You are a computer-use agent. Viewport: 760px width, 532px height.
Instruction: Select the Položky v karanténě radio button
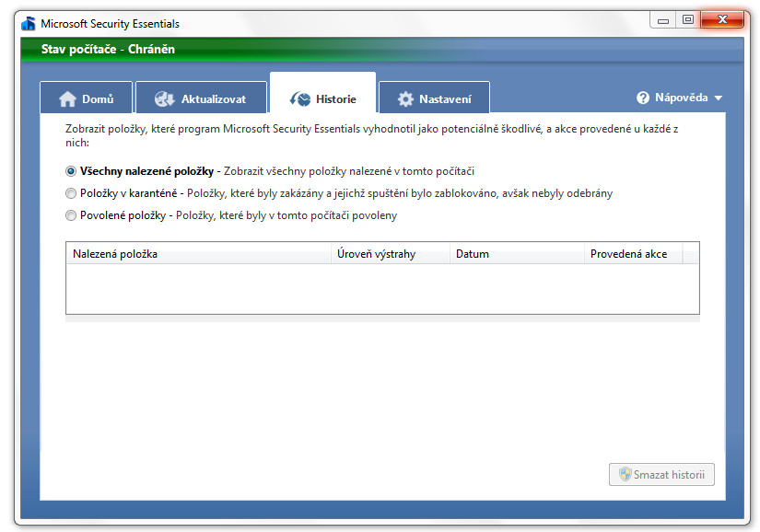(71, 193)
